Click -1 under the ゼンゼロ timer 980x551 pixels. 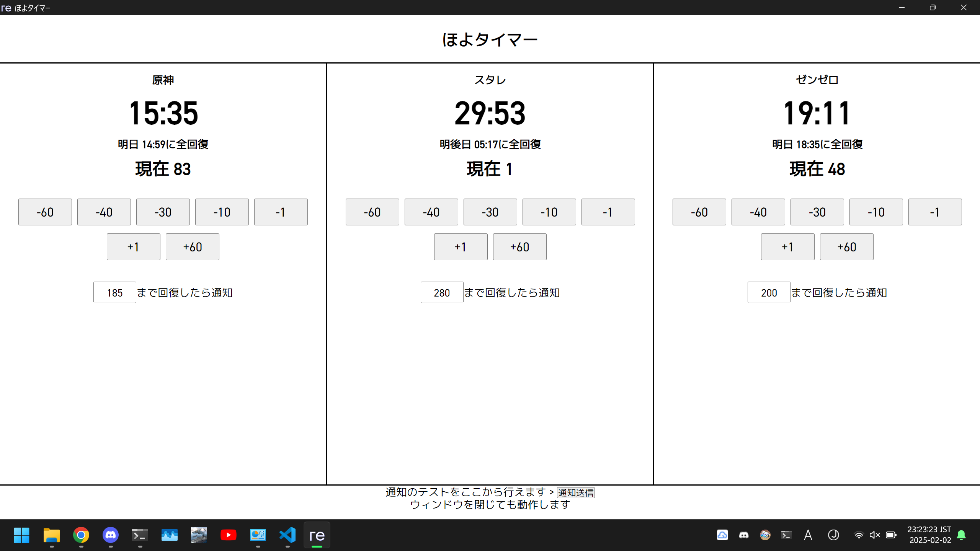click(x=934, y=212)
